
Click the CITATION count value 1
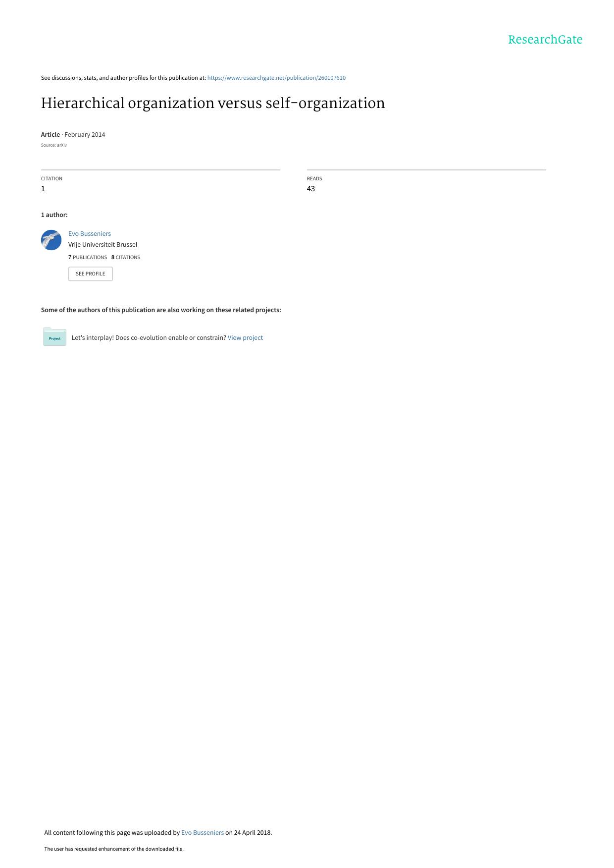(x=43, y=189)
